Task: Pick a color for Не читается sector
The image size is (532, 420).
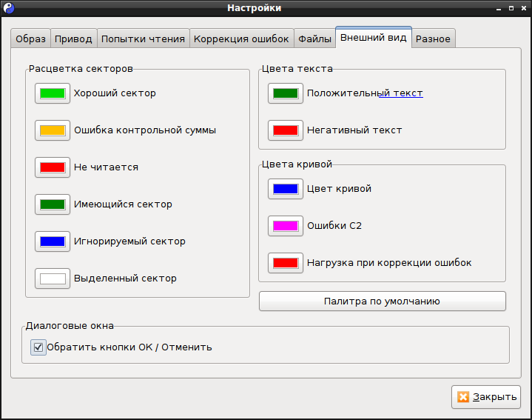Action: [x=53, y=167]
